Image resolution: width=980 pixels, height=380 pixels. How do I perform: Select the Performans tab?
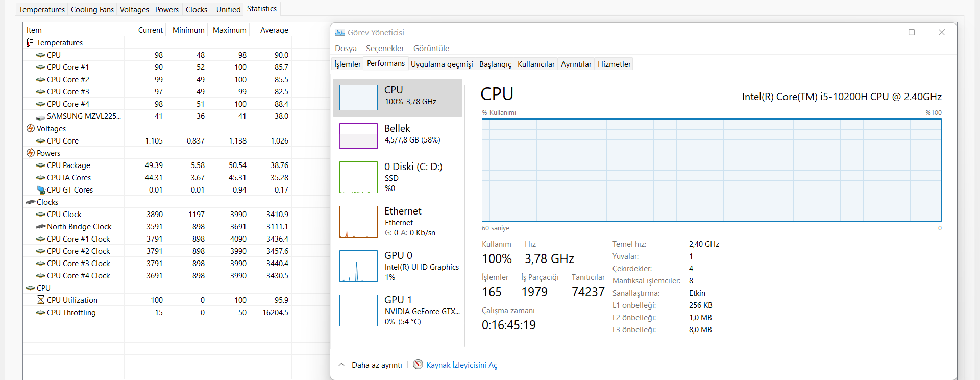point(386,63)
